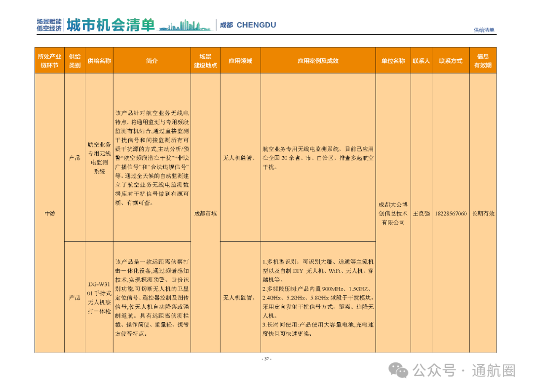
Task: Click the DG-W3101 手持式无人机察打一体枪 name cell
Action: click(99, 297)
